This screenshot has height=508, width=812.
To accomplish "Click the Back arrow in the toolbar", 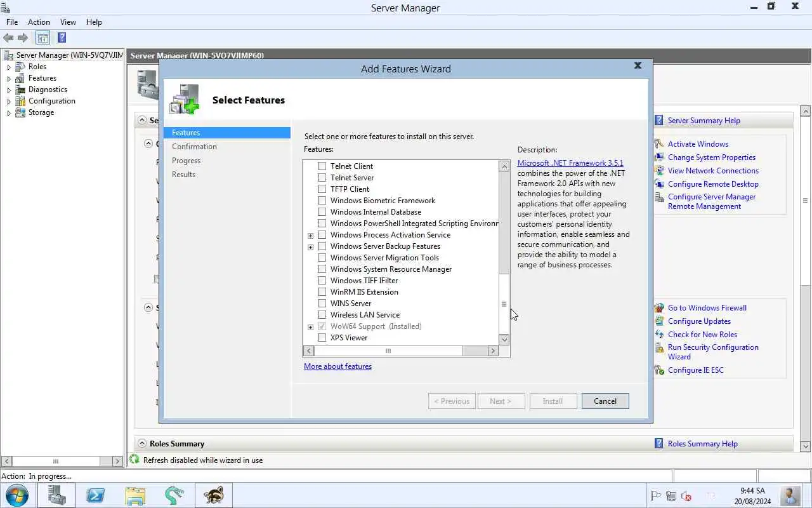I will 8,37.
